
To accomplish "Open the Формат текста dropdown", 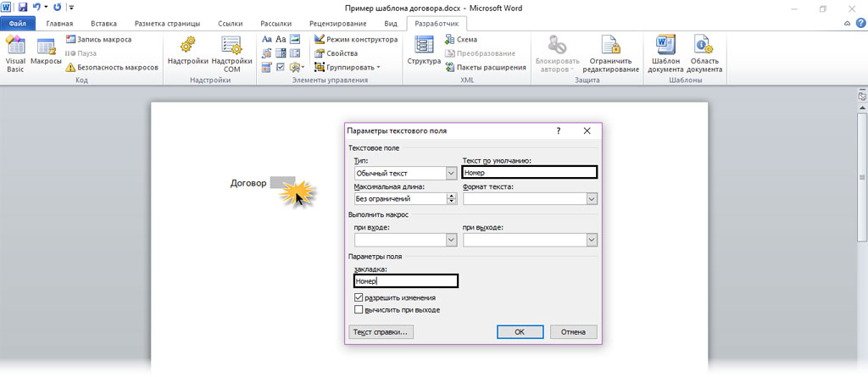I will pyautogui.click(x=592, y=199).
